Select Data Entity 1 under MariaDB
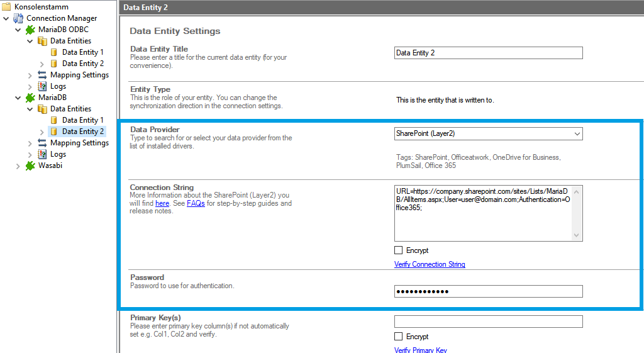The width and height of the screenshot is (644, 353). (82, 120)
